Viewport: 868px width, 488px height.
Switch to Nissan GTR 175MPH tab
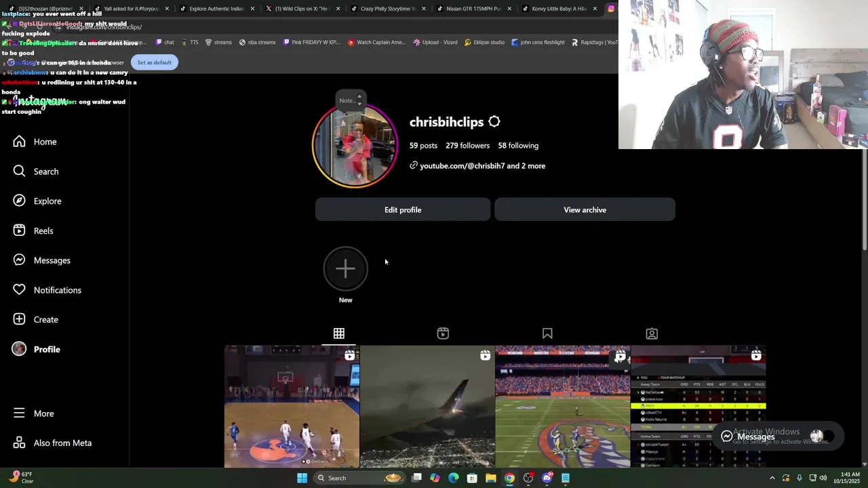473,9
